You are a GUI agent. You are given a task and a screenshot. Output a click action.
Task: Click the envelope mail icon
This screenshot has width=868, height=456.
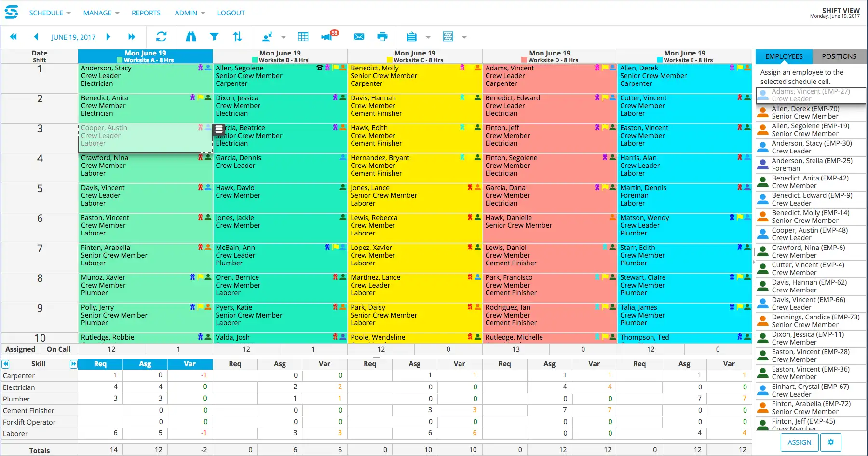pos(359,37)
